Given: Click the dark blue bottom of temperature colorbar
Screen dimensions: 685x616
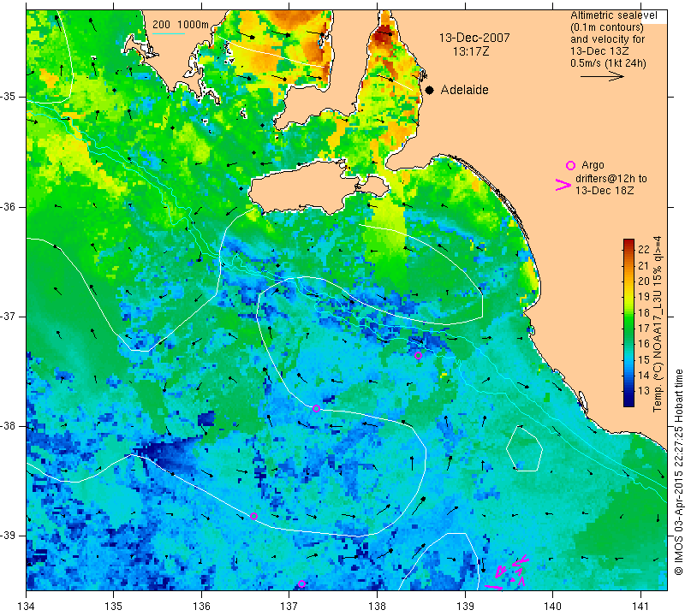Looking at the screenshot, I should tap(628, 402).
